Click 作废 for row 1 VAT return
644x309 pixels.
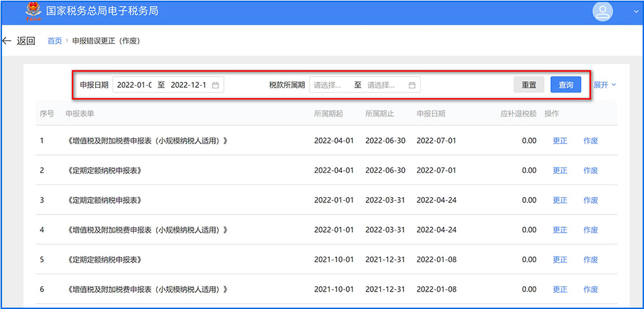coord(590,141)
